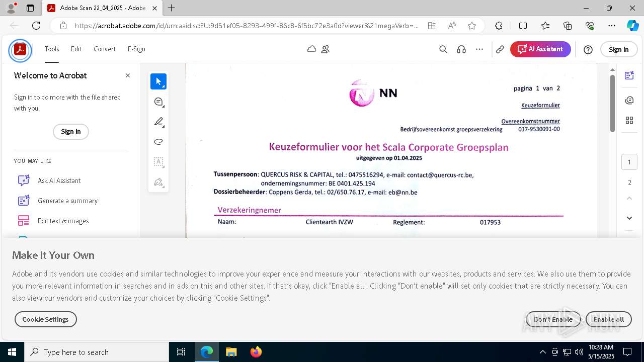Open browser extensions puzzle icon
This screenshot has width=644, height=362.
point(499,26)
